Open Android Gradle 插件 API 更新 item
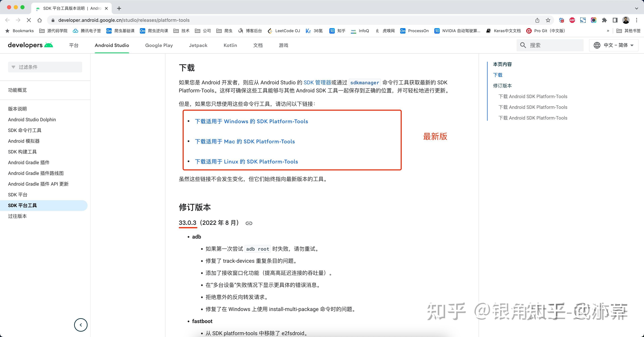This screenshot has height=337, width=644. pos(38,184)
